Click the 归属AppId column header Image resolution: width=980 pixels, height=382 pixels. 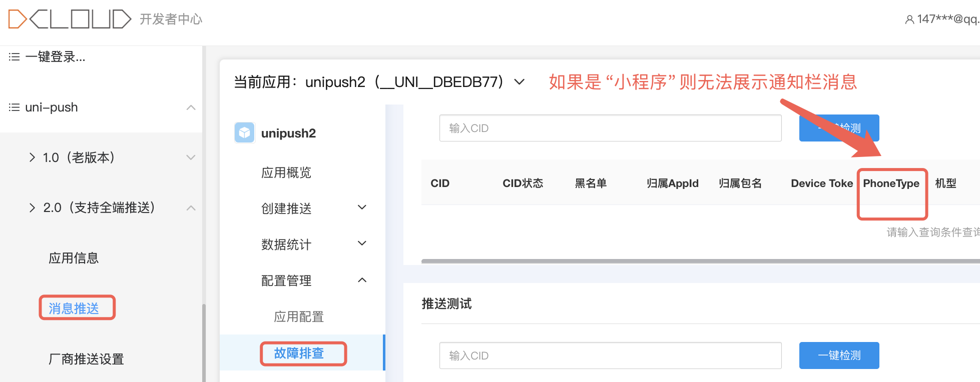[673, 183]
